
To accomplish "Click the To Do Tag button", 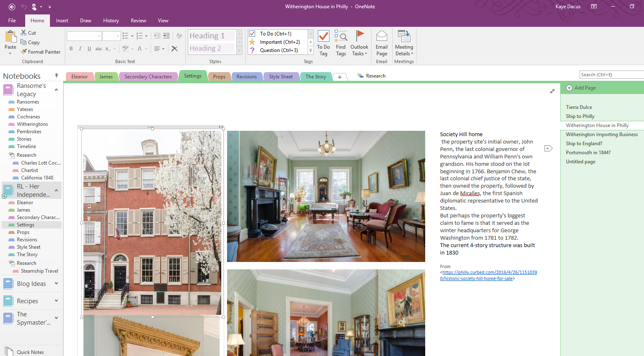I will (x=323, y=43).
